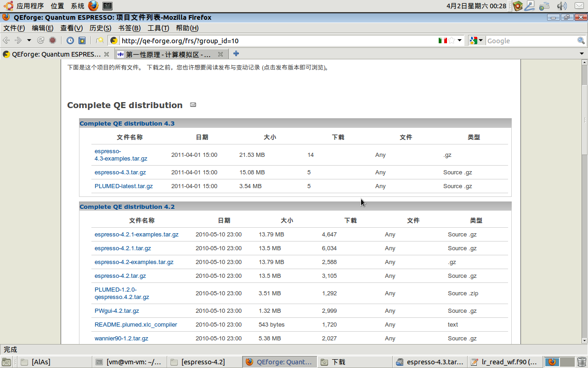Download espresso-4.3-examples.tar.gz
This screenshot has width=588, height=368.
(x=121, y=155)
